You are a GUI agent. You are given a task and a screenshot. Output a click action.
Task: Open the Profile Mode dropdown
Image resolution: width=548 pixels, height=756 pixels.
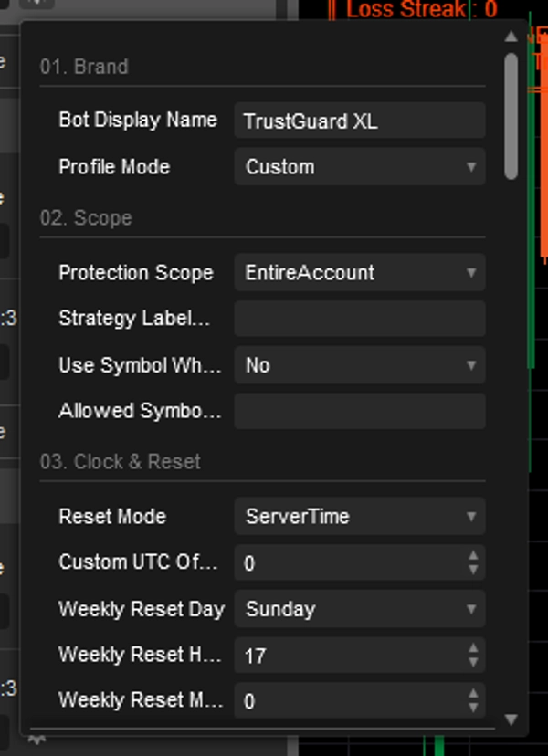359,167
